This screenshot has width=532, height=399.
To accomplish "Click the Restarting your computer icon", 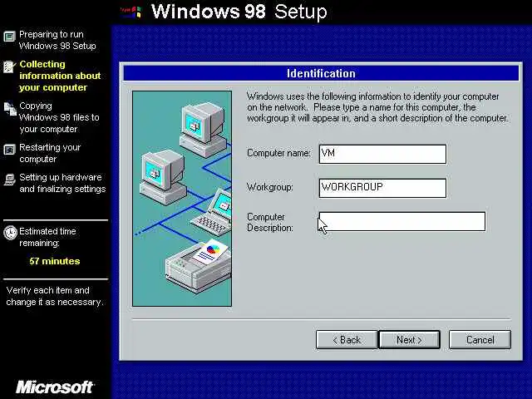I will [x=9, y=150].
